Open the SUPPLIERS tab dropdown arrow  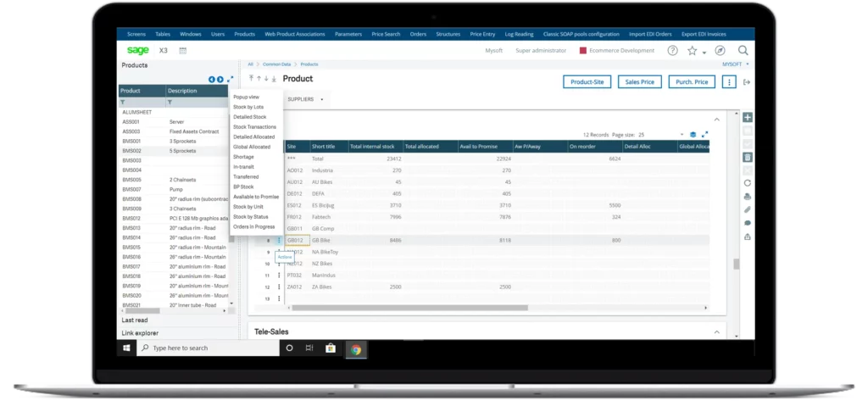(x=321, y=100)
